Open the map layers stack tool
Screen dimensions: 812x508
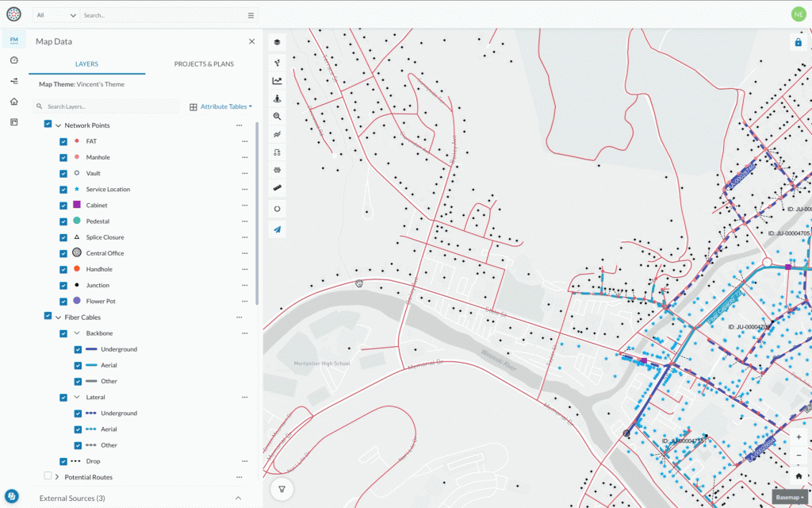click(x=277, y=43)
